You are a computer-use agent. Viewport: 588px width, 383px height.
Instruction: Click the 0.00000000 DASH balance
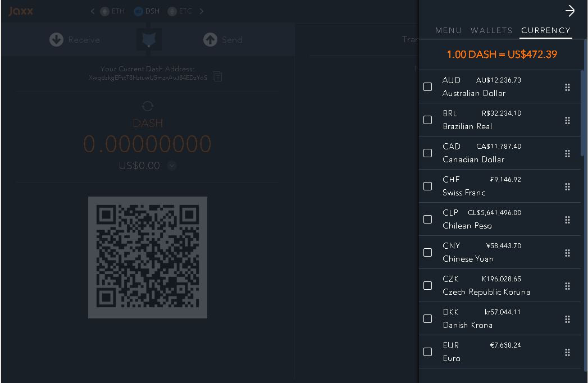pyautogui.click(x=147, y=144)
